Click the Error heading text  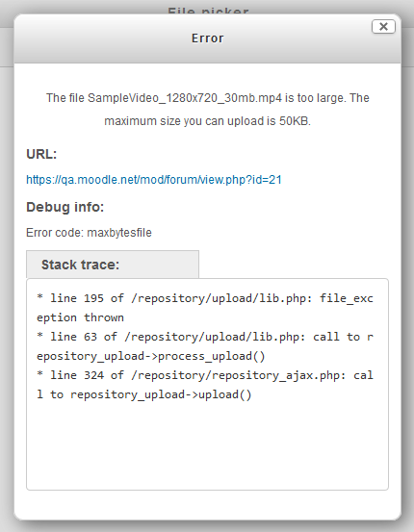pos(208,38)
